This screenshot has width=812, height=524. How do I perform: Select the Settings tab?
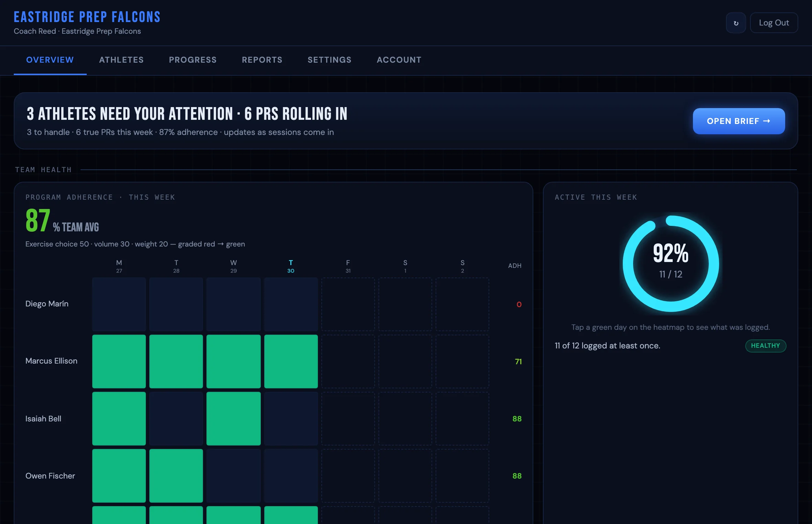[x=329, y=60]
